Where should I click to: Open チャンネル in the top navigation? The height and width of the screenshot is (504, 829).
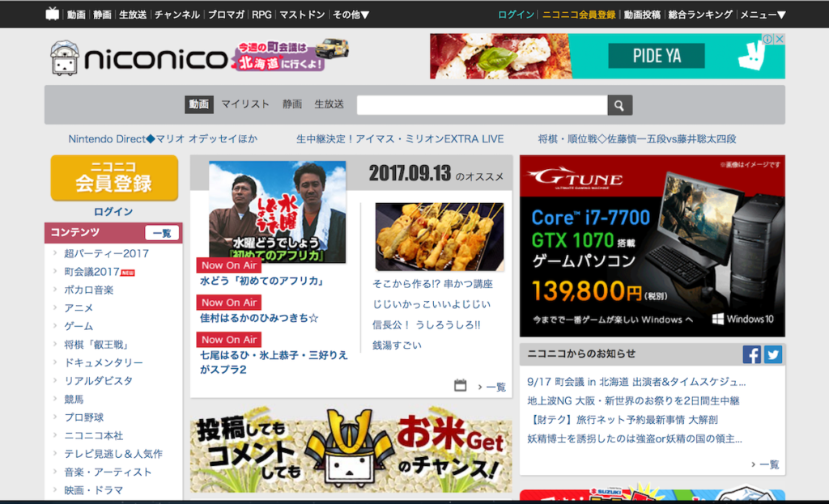click(177, 15)
